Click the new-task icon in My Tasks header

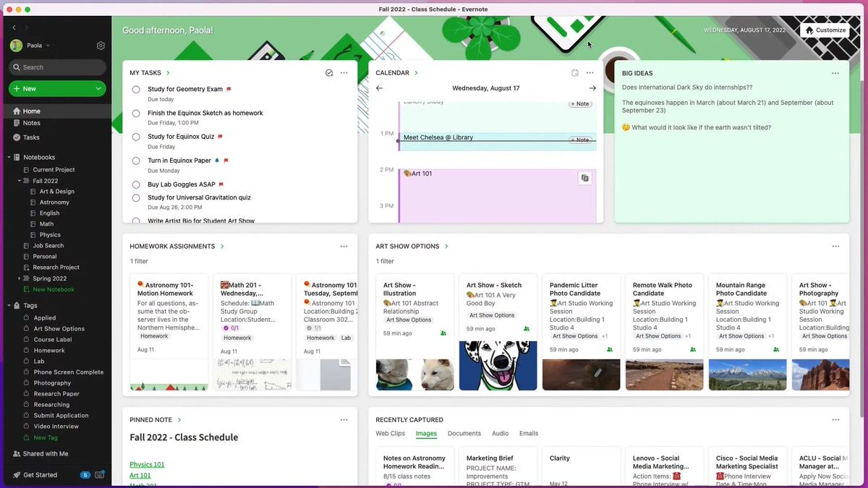329,73
